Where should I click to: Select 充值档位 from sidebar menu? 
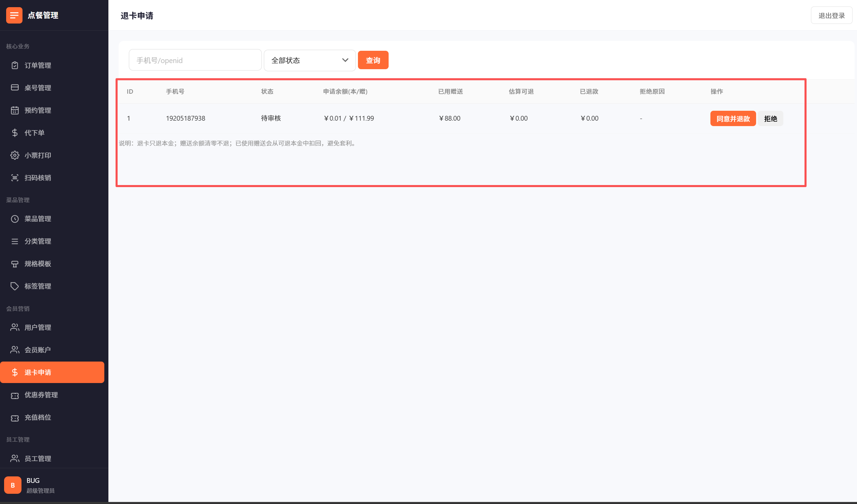click(37, 417)
